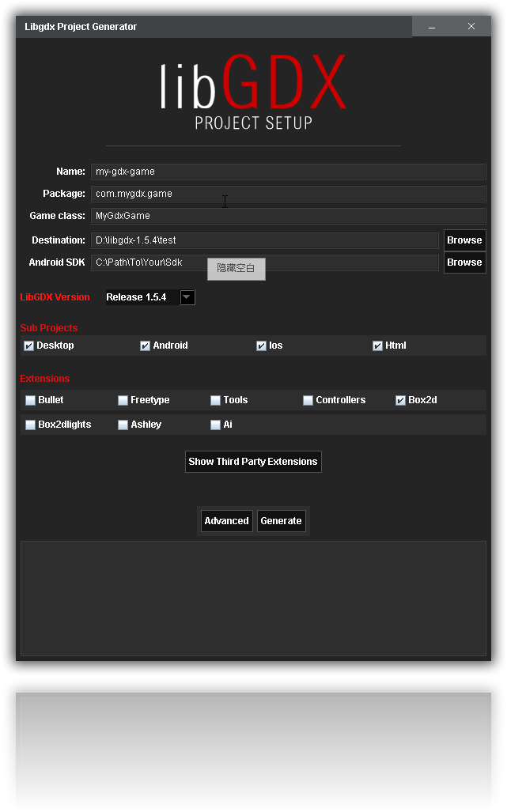Click the 隐藏空白 tooltip button

coord(236,269)
